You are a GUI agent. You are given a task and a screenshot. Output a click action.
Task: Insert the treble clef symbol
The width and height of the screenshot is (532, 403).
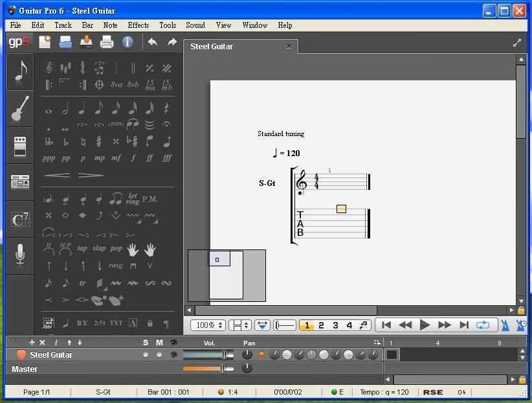coord(49,67)
